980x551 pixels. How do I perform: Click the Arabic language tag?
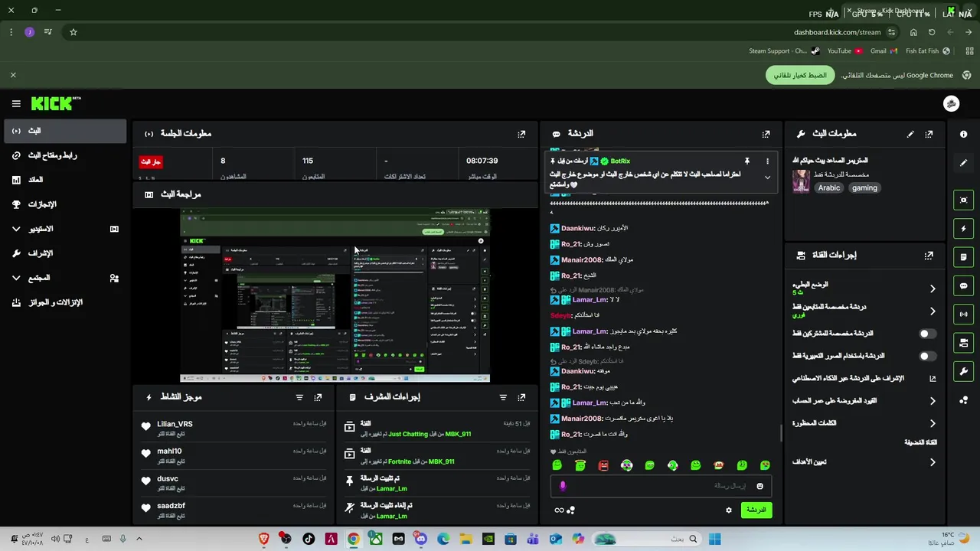pyautogui.click(x=828, y=187)
